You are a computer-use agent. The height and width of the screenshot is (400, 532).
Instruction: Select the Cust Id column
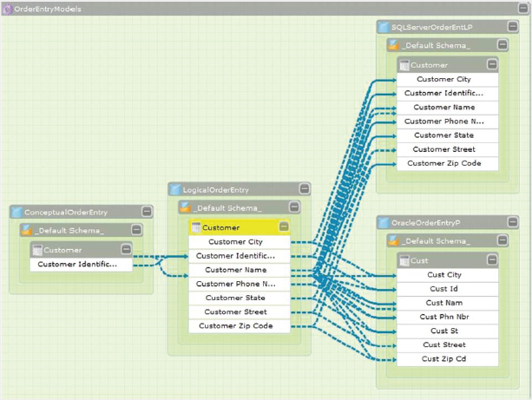tap(448, 289)
